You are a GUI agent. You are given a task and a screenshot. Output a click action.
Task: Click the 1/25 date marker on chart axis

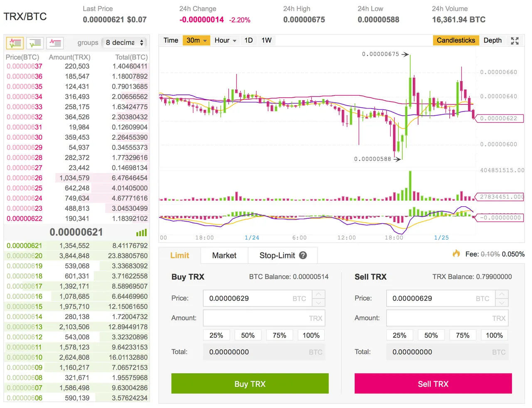441,237
